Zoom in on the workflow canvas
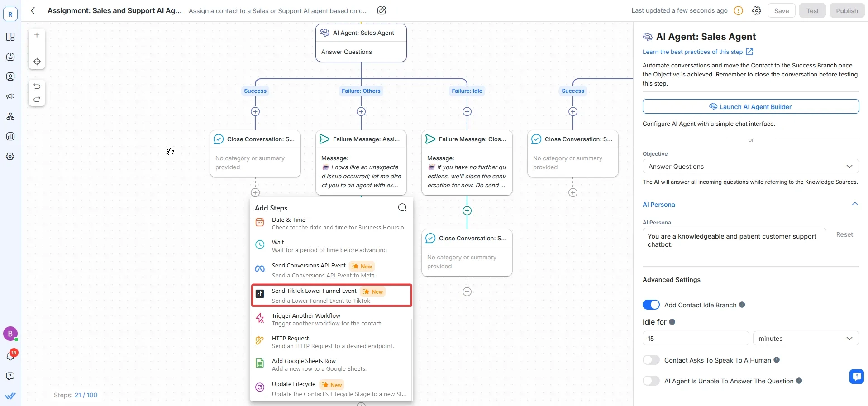 click(x=37, y=35)
